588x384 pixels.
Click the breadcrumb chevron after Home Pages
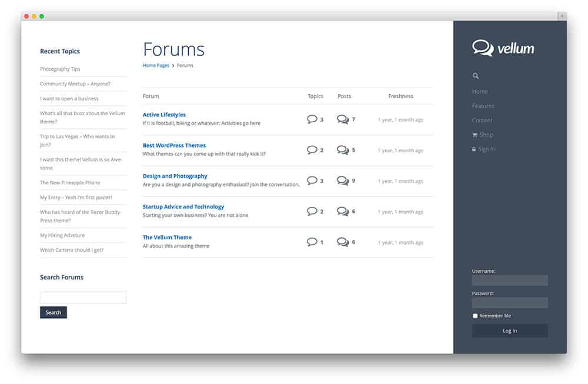click(x=173, y=66)
